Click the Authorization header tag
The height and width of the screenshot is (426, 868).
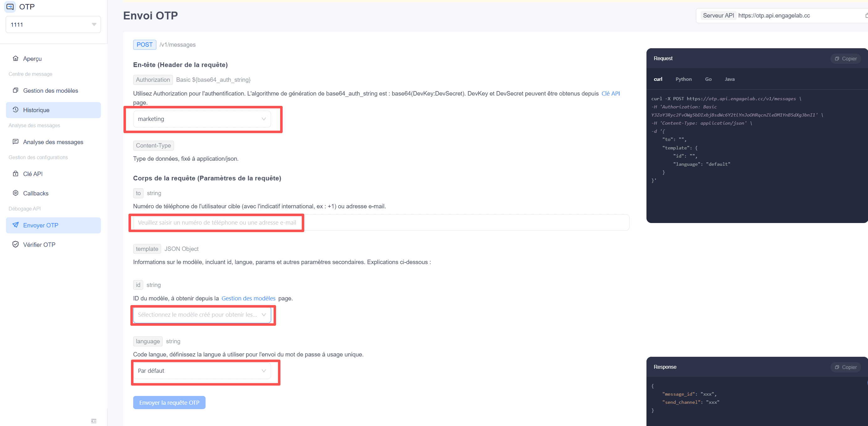[153, 80]
